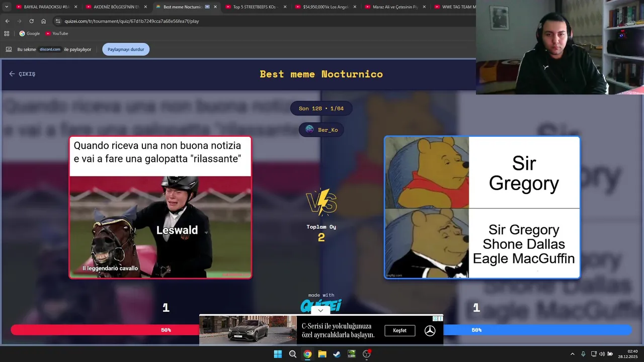Switch to the WWE TAG TEAM tab
Screen dimensions: 644x362
(454, 7)
